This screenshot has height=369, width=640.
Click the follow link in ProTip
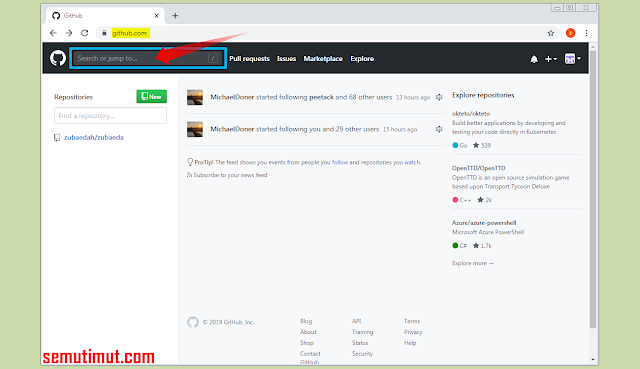(340, 162)
